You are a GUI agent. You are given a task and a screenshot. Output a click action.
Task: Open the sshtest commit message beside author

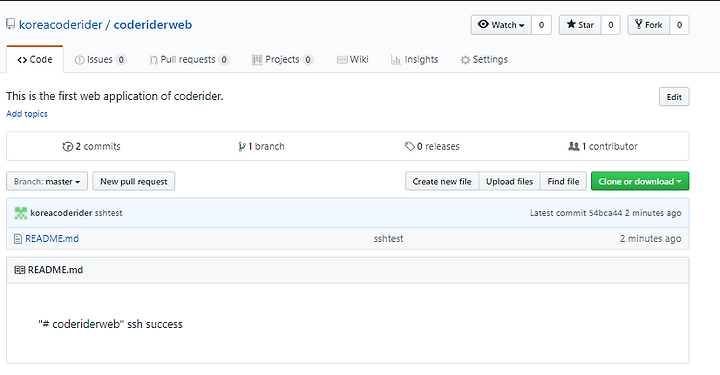click(108, 213)
